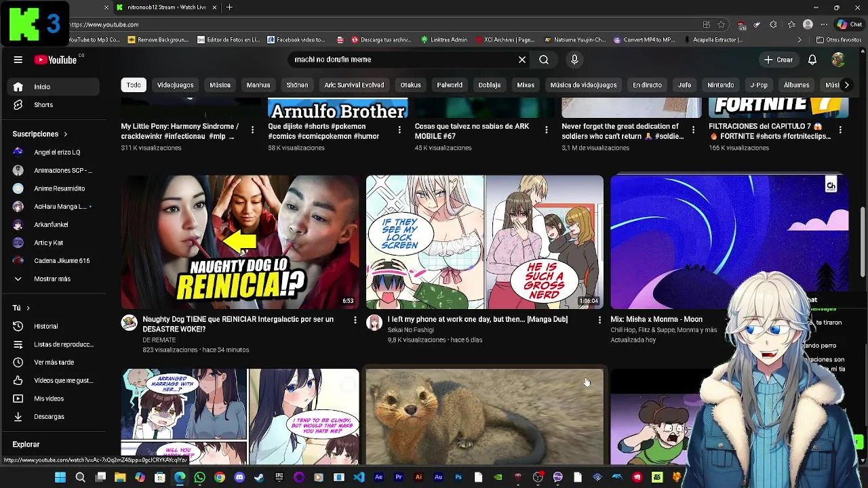Start voice search with the microphone
Viewport: 868px width, 488px height.
pos(574,60)
